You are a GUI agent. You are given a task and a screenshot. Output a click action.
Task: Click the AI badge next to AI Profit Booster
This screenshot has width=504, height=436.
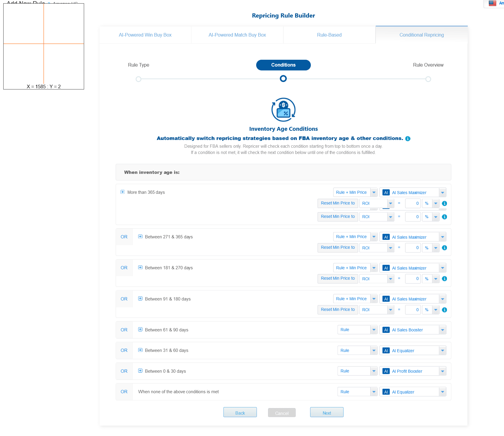tap(386, 371)
